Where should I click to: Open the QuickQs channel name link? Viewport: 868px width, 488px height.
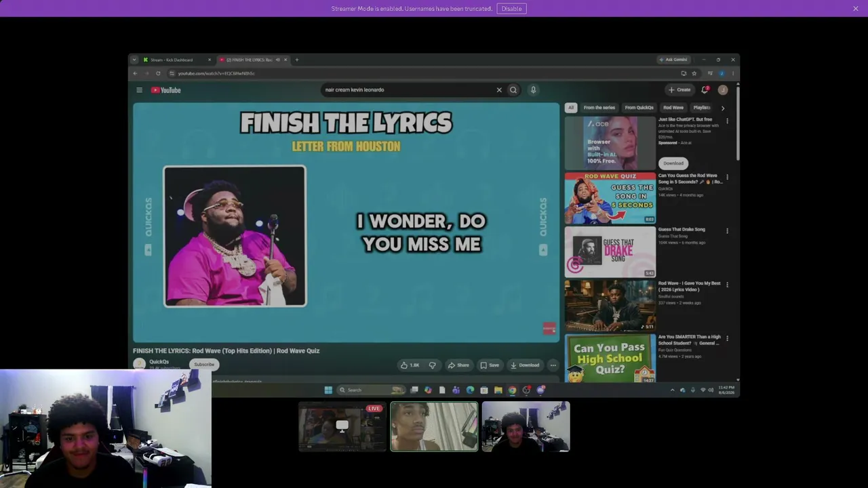coord(159,362)
